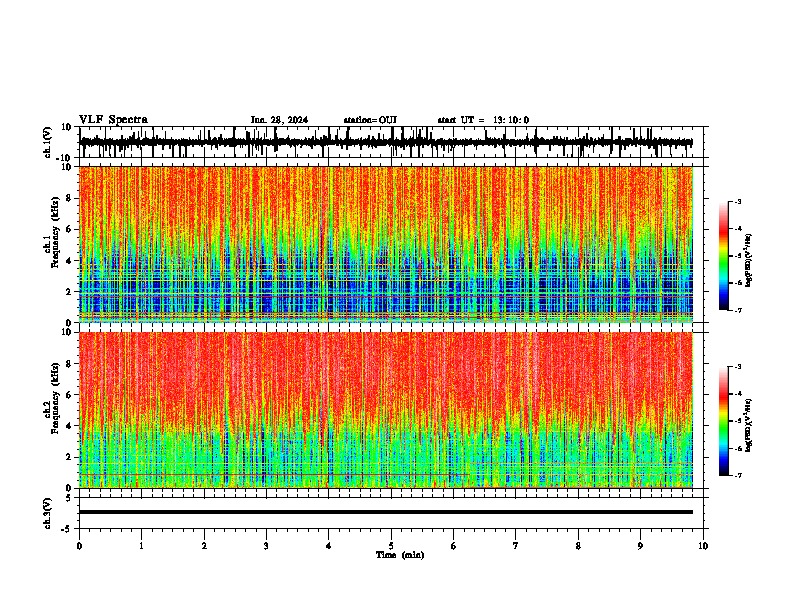Click the VLF Spectra title text
The height and width of the screenshot is (612, 792).
[113, 120]
